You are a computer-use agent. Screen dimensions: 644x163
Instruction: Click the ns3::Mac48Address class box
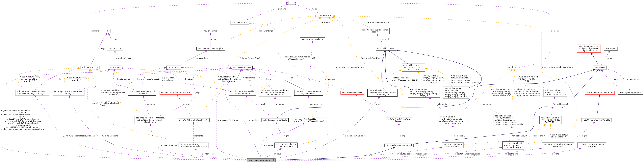tap(242, 67)
